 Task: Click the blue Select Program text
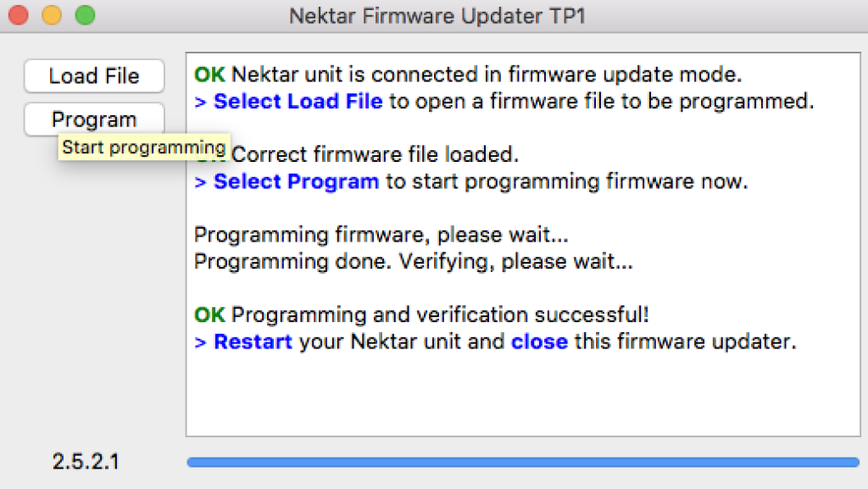point(295,181)
